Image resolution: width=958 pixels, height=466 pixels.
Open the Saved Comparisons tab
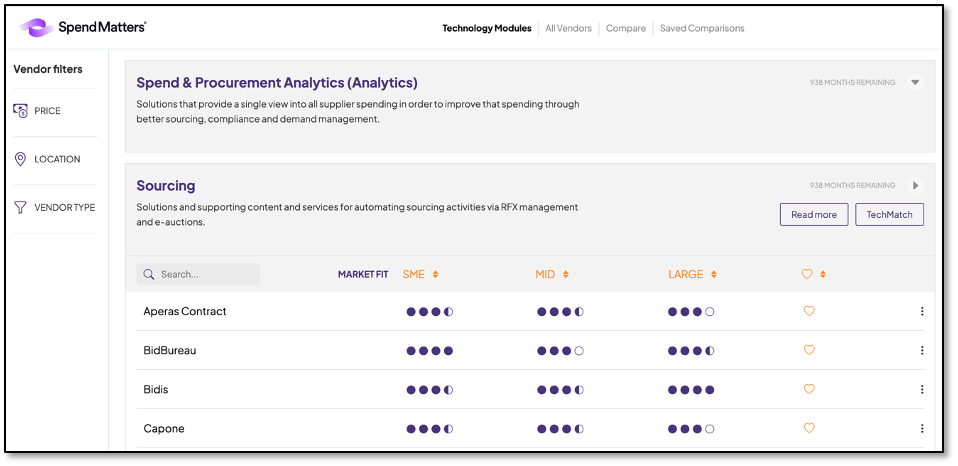pos(702,28)
